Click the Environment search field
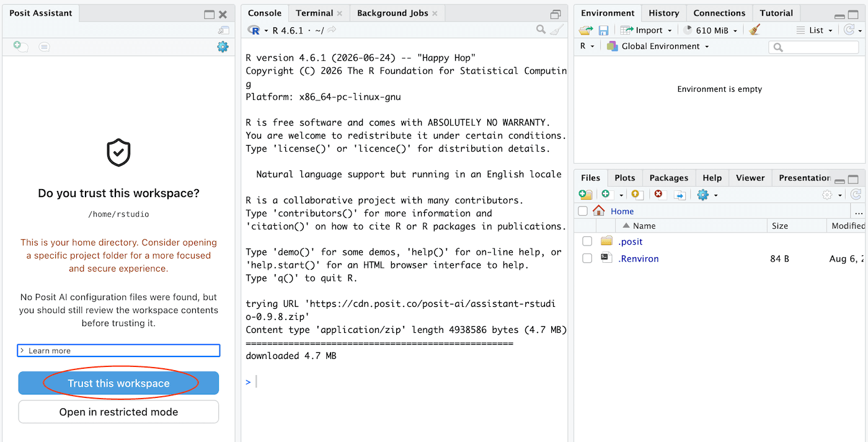The height and width of the screenshot is (442, 868). pos(814,47)
